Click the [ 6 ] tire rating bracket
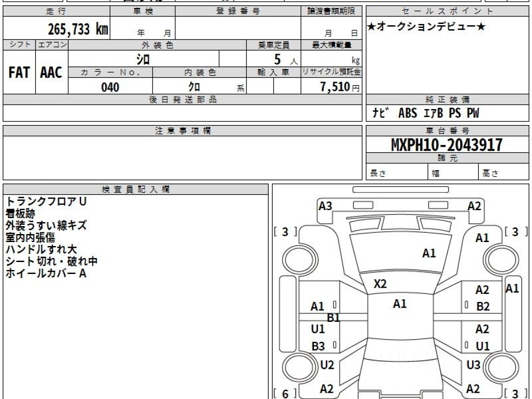The width and height of the screenshot is (532, 399). [285, 393]
